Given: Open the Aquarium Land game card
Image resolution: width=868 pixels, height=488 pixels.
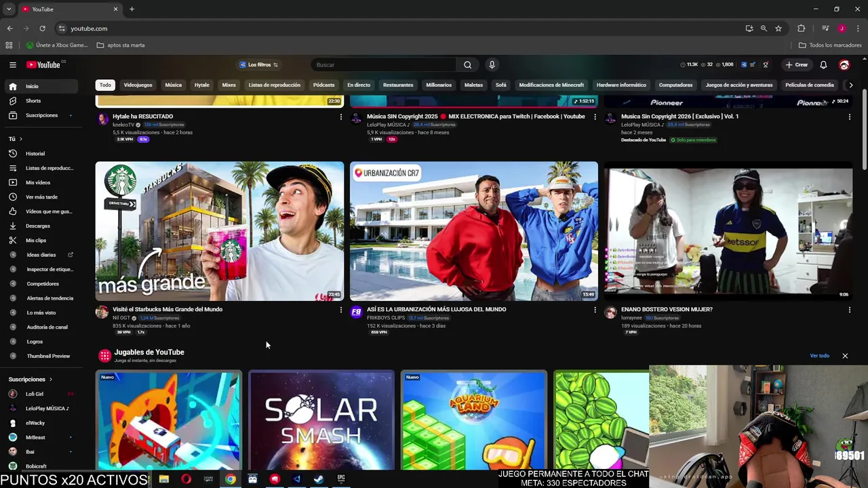Looking at the screenshot, I should pos(474,420).
